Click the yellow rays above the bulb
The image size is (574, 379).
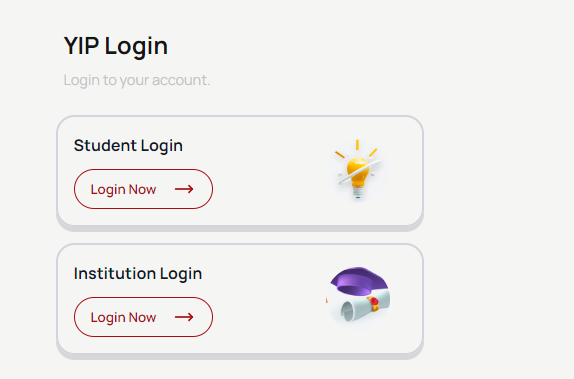(357, 148)
